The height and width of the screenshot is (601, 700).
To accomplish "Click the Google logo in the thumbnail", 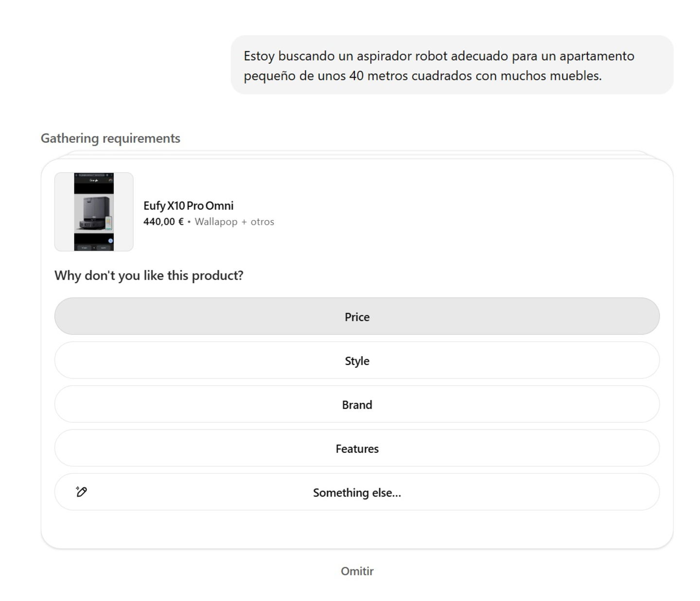I will 93,180.
